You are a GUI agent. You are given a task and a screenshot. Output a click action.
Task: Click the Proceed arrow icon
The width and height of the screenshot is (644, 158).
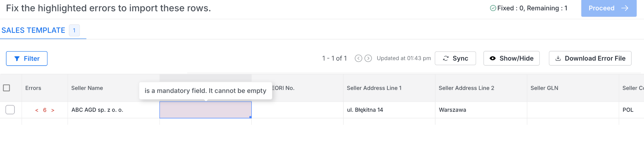click(x=625, y=8)
